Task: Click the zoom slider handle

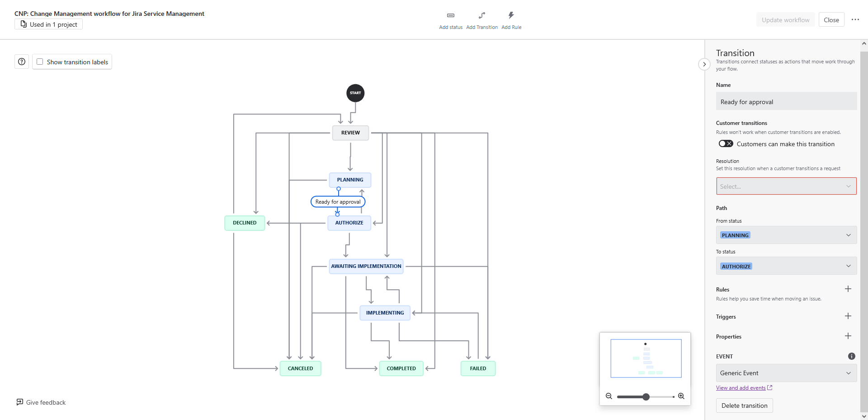Action: point(646,397)
